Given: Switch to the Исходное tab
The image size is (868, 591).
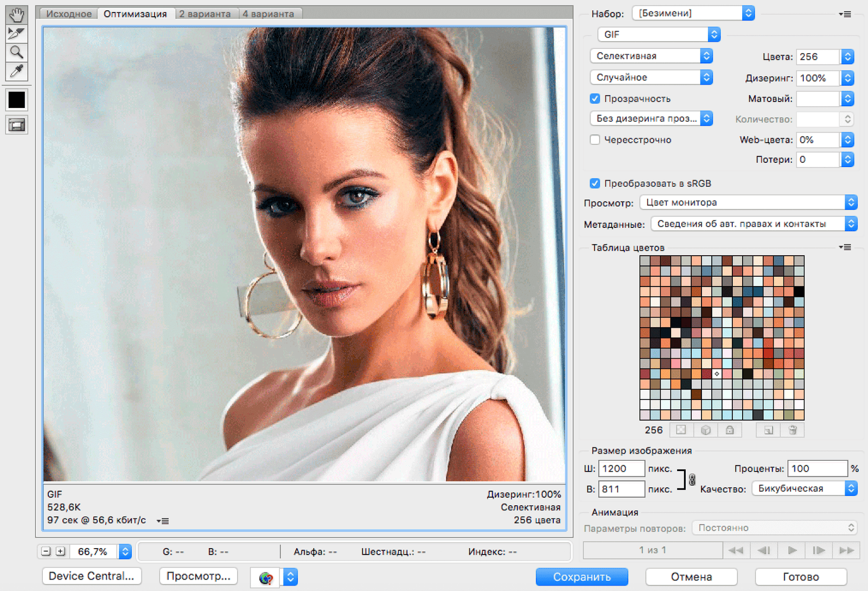Looking at the screenshot, I should [69, 14].
